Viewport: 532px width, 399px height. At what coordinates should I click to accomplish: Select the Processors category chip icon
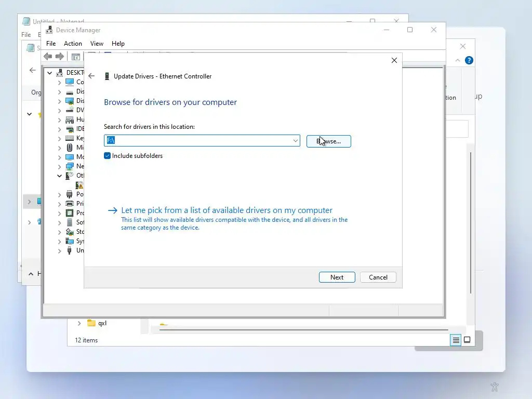(x=70, y=213)
